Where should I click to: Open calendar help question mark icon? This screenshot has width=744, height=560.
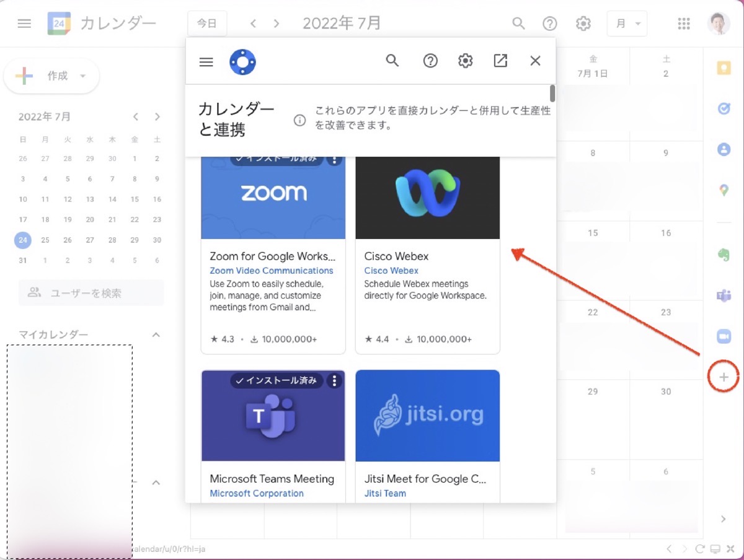coord(550,24)
